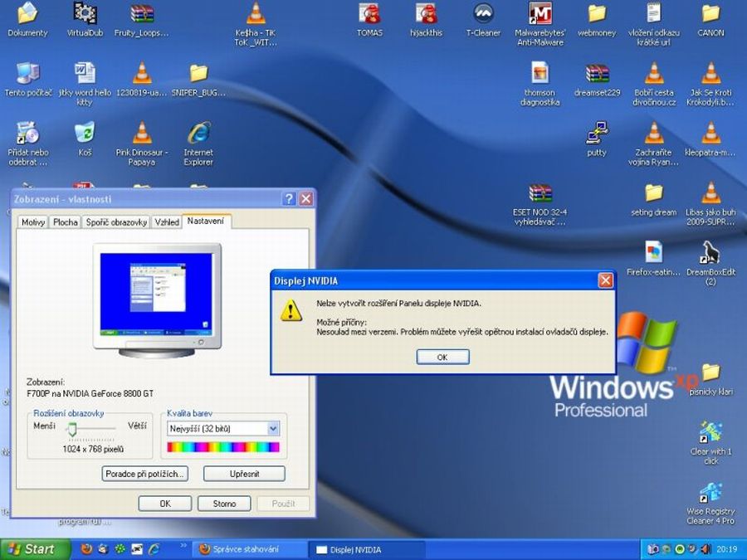Confirm the Displej NVIDIA error with OK
Image resolution: width=747 pixels, height=560 pixels.
point(442,357)
